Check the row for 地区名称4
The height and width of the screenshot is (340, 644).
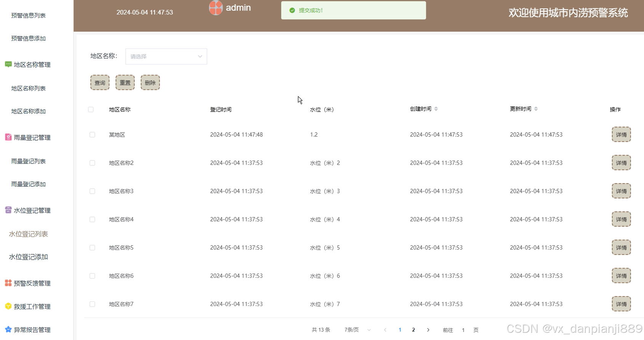coord(92,219)
